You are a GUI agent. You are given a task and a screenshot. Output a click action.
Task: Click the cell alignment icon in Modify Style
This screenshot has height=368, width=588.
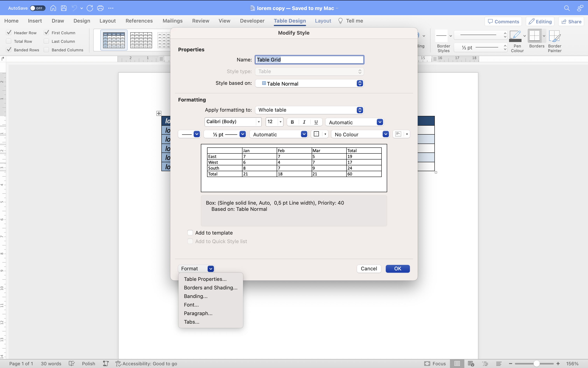click(x=398, y=134)
